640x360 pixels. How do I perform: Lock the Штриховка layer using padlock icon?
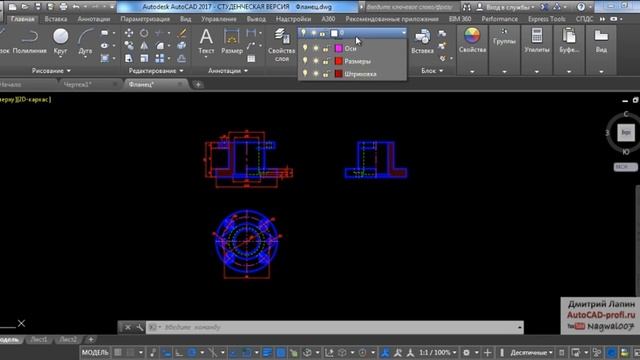point(326,73)
